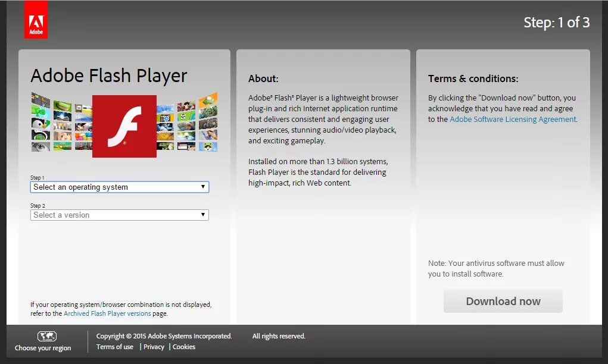
Task: Open the Select a version dropdown
Action: (120, 215)
